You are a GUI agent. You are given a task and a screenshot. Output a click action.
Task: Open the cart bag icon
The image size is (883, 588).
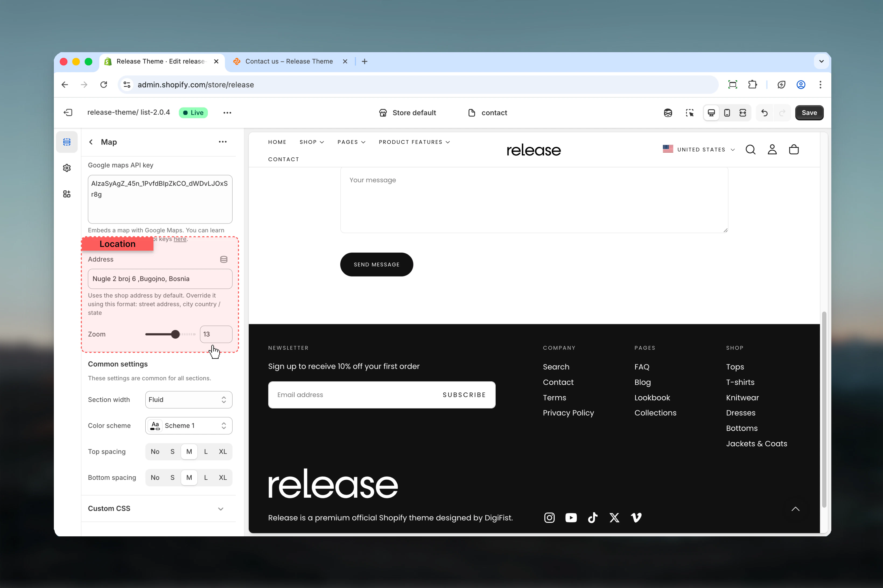coord(794,150)
